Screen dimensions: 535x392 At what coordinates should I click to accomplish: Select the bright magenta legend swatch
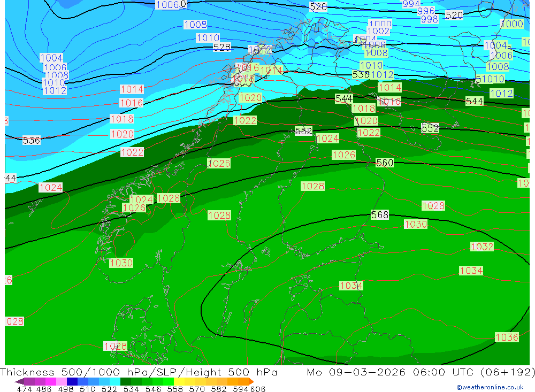coord(51,381)
